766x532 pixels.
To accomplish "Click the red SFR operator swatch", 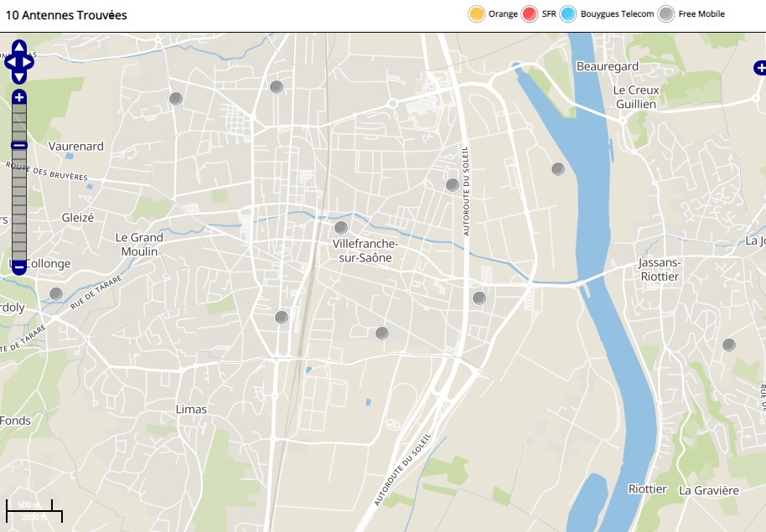I will coord(530,14).
